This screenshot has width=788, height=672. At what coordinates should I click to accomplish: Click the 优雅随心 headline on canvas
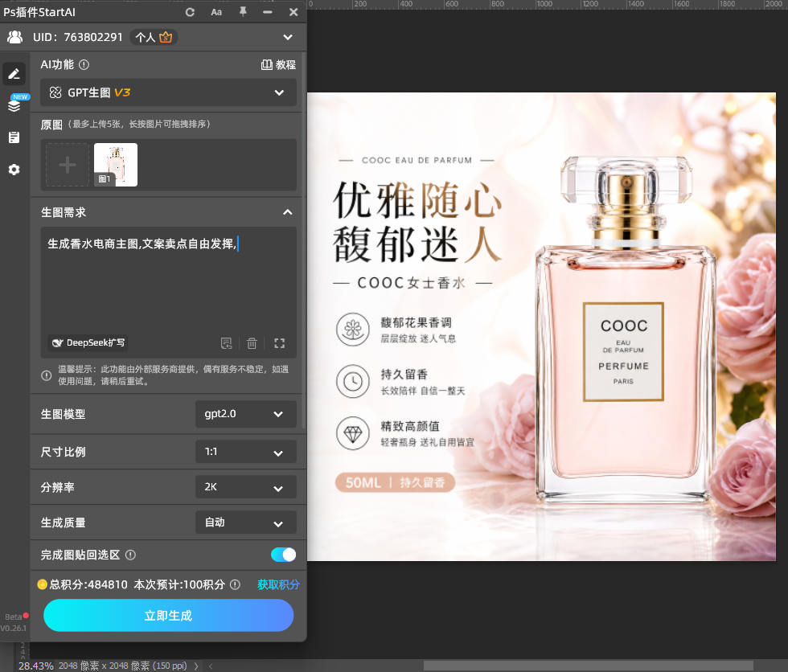tap(418, 200)
